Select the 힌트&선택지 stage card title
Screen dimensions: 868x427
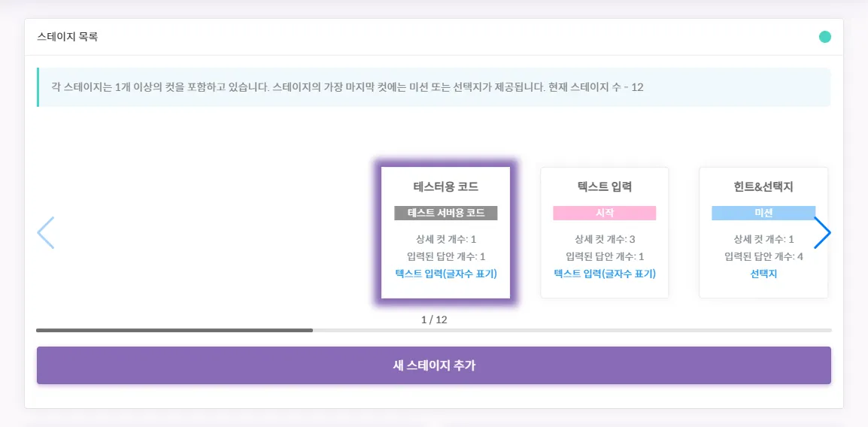(x=763, y=186)
